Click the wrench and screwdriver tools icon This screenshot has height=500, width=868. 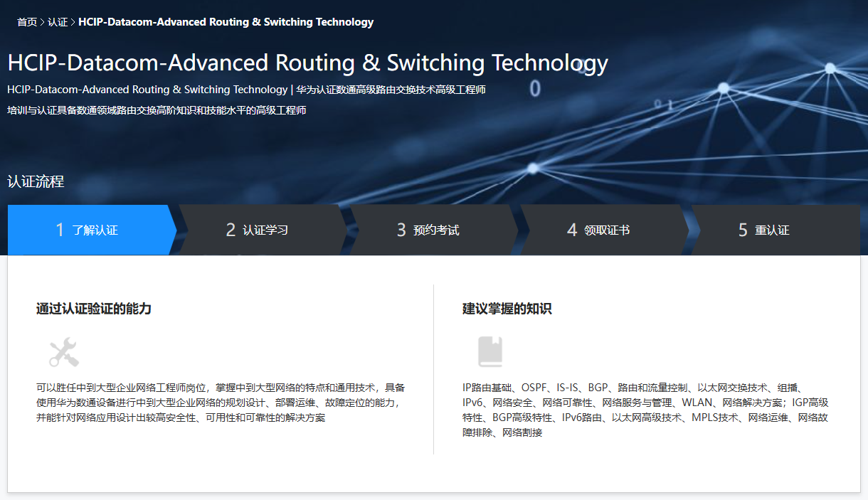[x=63, y=352]
